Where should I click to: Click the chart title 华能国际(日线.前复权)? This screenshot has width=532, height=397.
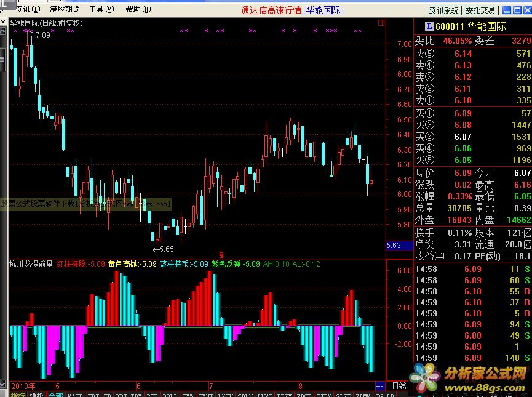tap(46, 23)
